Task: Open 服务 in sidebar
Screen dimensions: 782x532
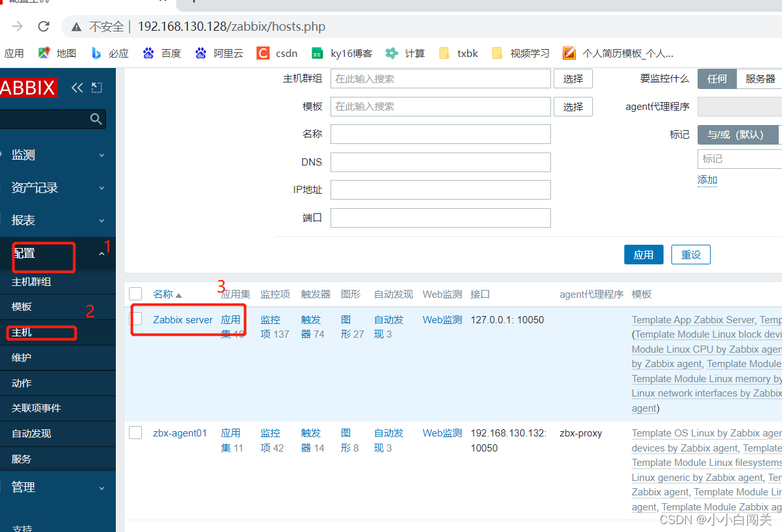Action: [22, 459]
